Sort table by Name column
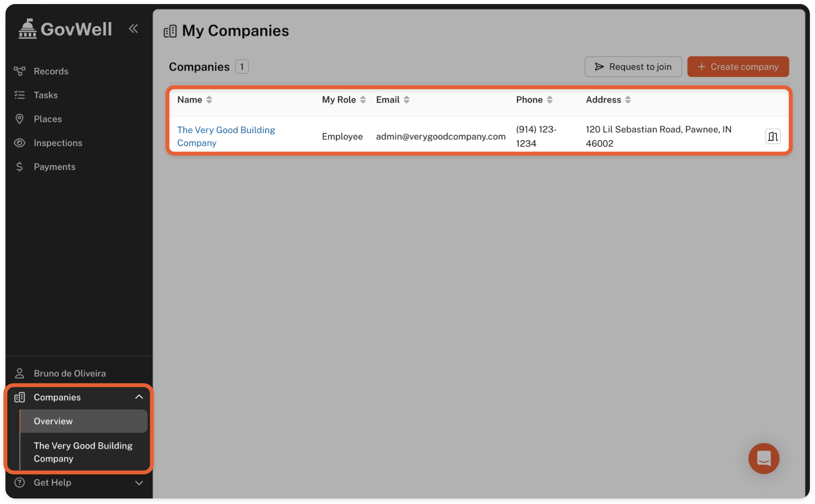The image size is (815, 504). tap(209, 100)
